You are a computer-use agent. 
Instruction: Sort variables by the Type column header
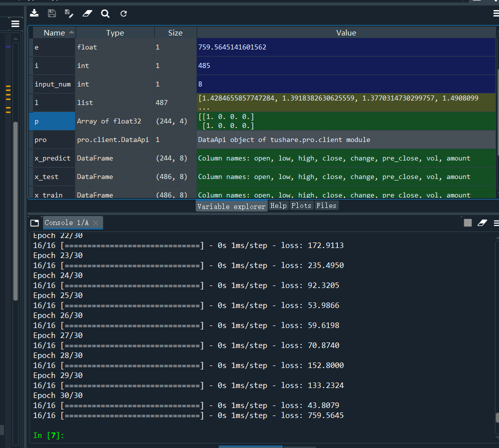pos(115,32)
